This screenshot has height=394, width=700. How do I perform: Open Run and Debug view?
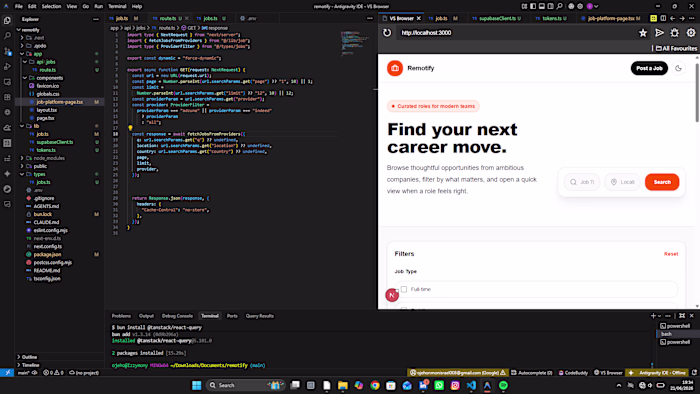click(7, 66)
